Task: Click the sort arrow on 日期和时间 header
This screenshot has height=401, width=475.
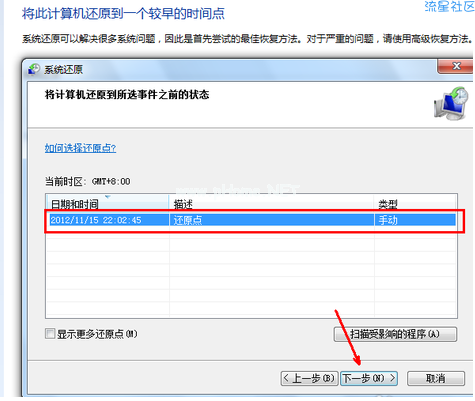Action: click(x=107, y=197)
